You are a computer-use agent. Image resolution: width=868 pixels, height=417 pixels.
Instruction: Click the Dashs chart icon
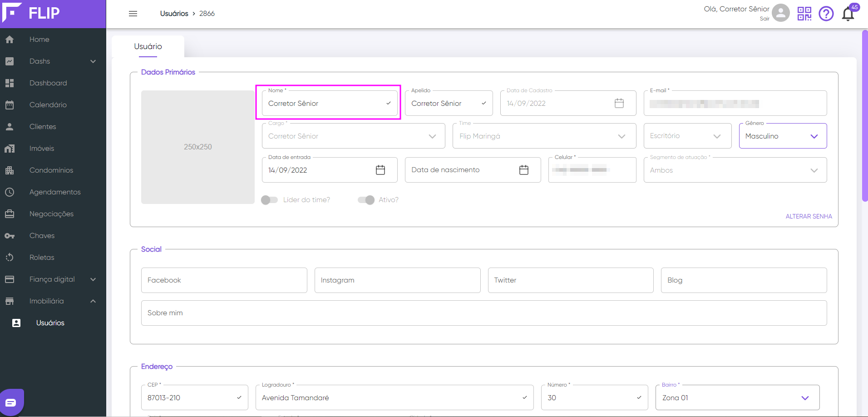pos(10,61)
